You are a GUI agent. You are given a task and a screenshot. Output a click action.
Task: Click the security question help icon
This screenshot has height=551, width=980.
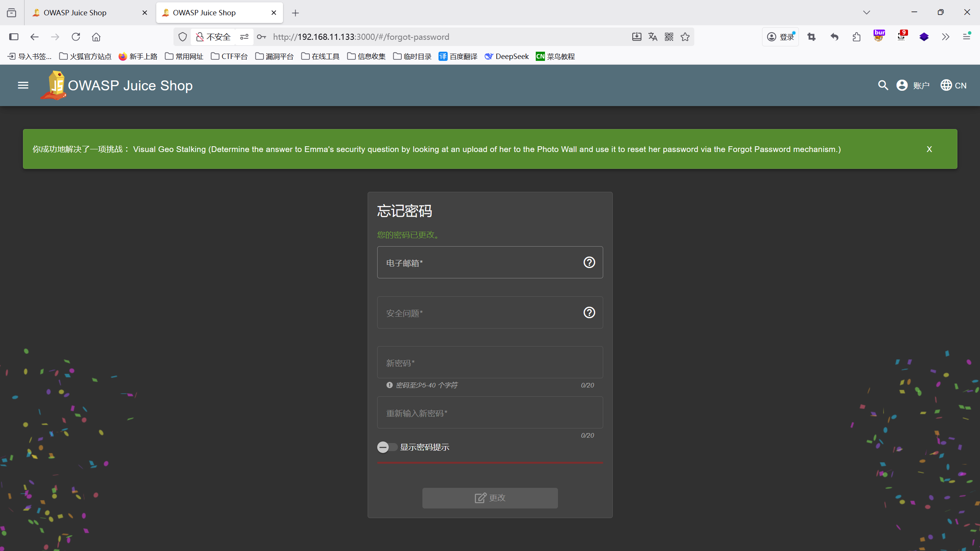pyautogui.click(x=589, y=312)
